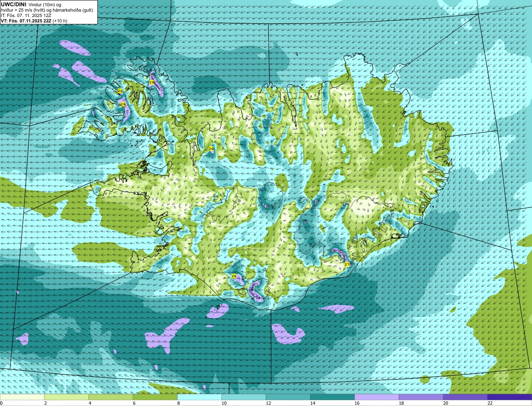Click the color scale label '12'

pyautogui.click(x=268, y=403)
